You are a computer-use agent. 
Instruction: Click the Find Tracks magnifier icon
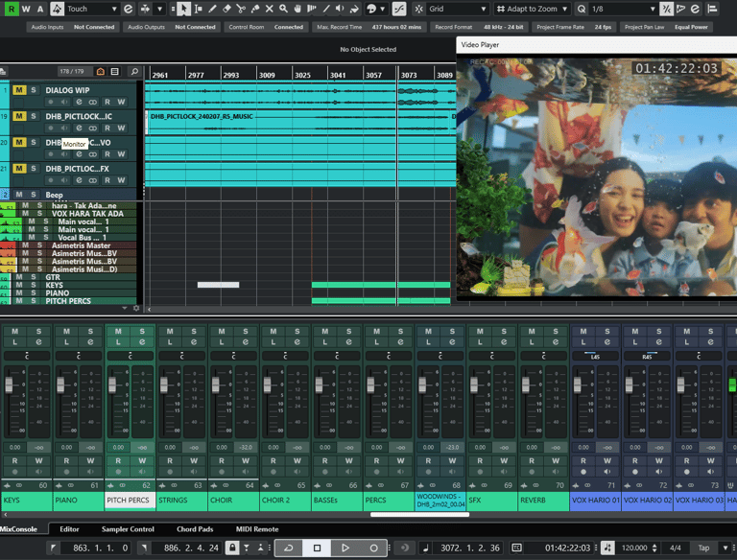tap(134, 72)
